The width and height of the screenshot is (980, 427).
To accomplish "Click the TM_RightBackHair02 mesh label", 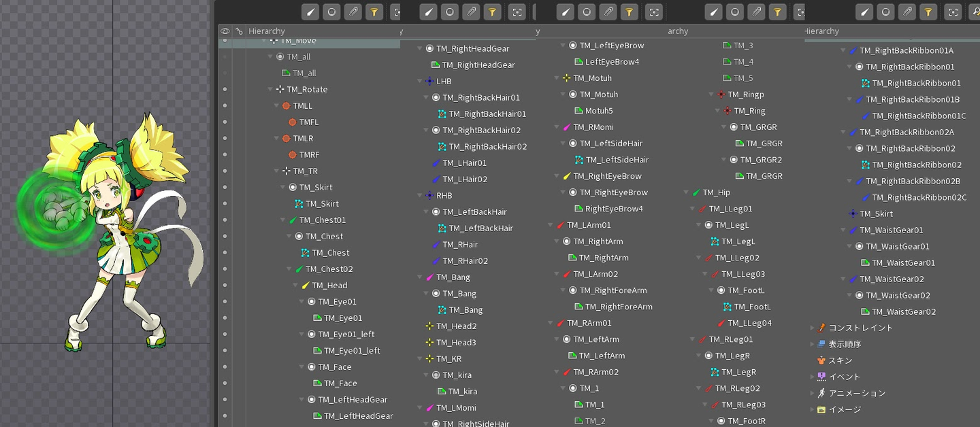I will click(x=488, y=147).
